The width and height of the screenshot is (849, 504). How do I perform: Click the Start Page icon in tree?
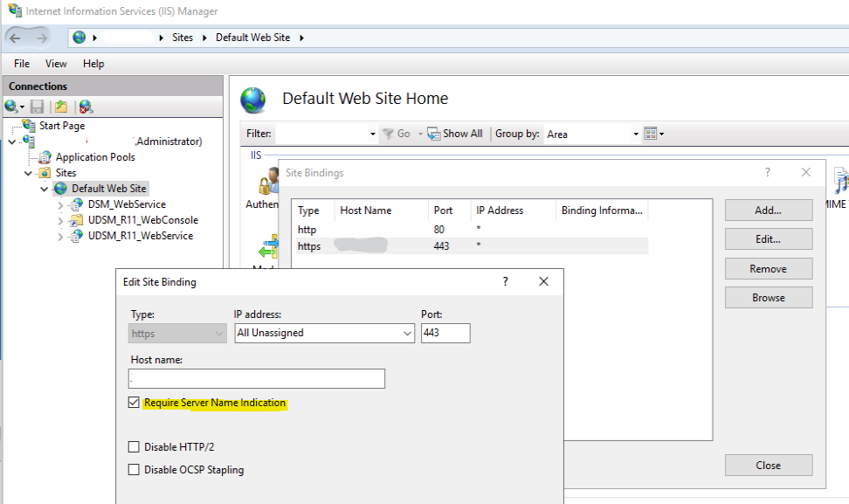point(29,126)
